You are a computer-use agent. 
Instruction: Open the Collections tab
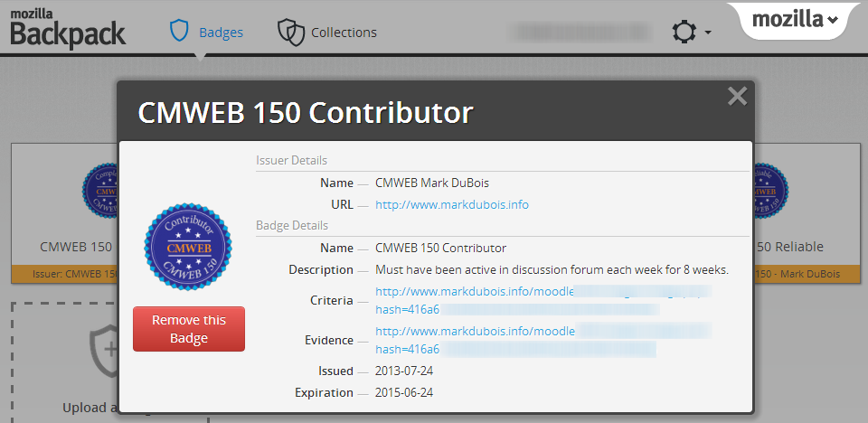[x=327, y=33]
